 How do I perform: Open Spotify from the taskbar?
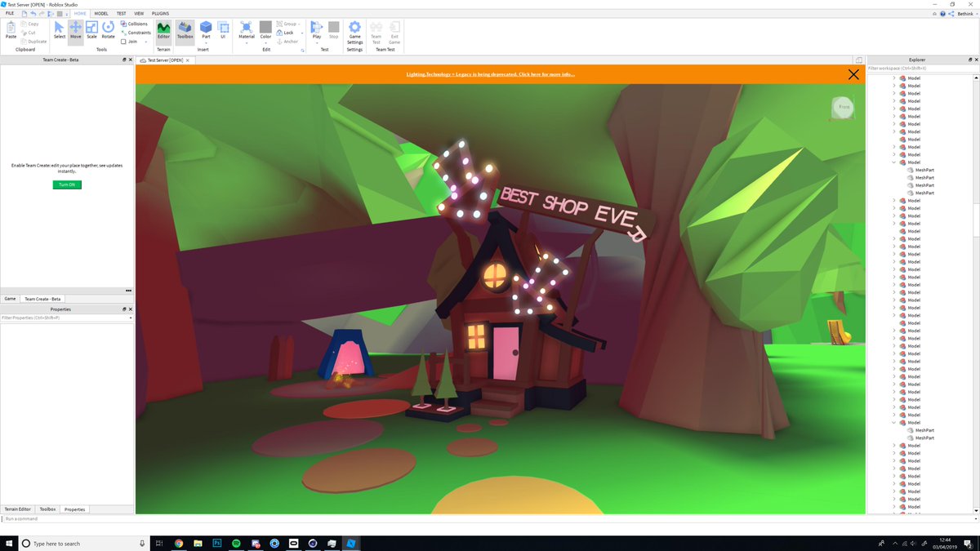236,543
